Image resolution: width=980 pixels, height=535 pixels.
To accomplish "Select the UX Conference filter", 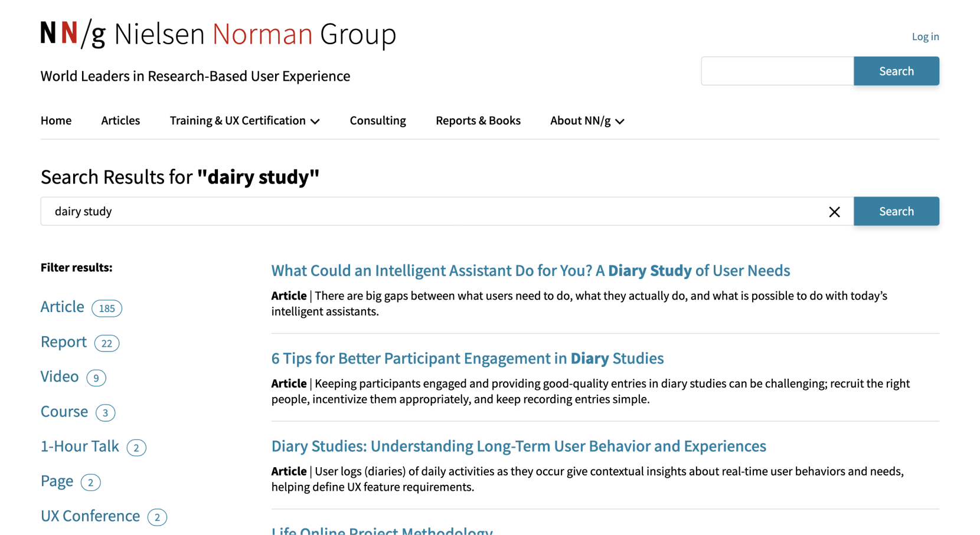I will coord(90,516).
